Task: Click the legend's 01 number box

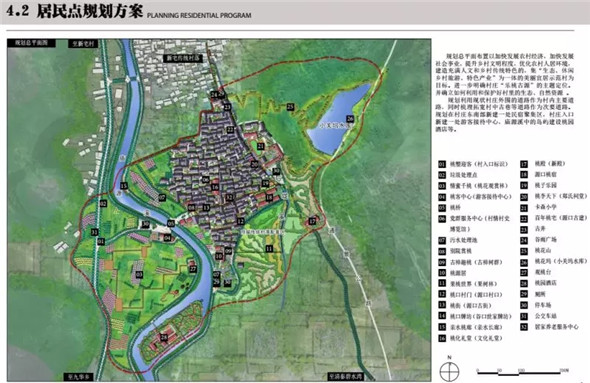Action: point(442,164)
